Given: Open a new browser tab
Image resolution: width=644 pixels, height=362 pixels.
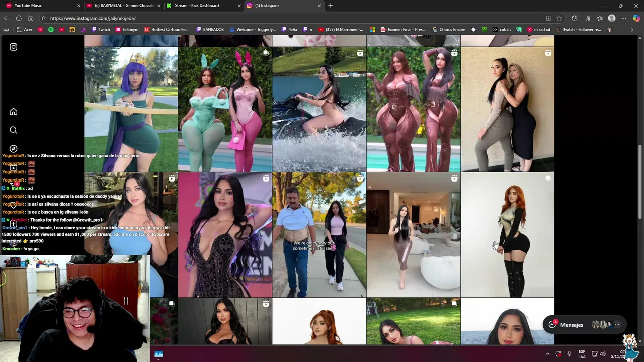Looking at the screenshot, I should pos(331,5).
